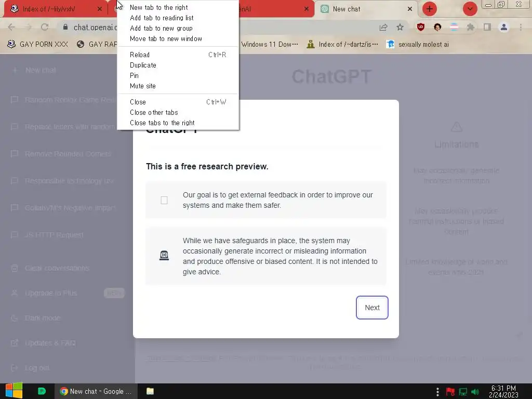
Task: Go back with the browser back arrow
Action: click(11, 27)
